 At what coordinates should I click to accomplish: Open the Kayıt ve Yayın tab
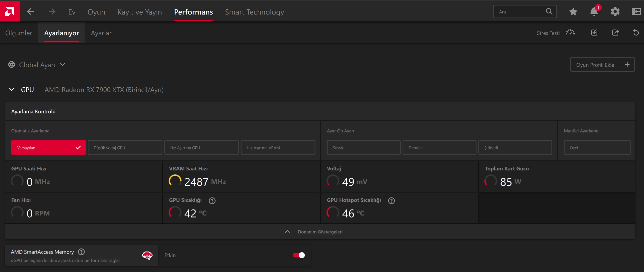click(139, 12)
